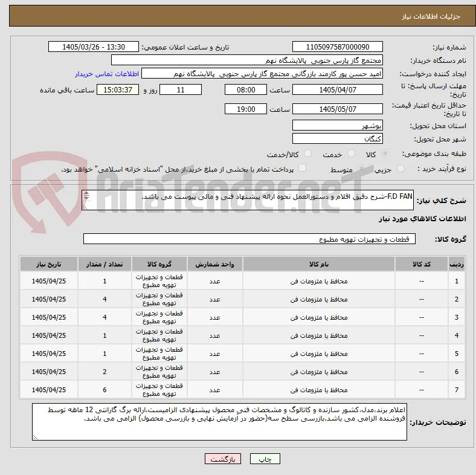This screenshot has height=475, width=476.
Task: Select the متوسط purchase type radio
Action: [361, 169]
